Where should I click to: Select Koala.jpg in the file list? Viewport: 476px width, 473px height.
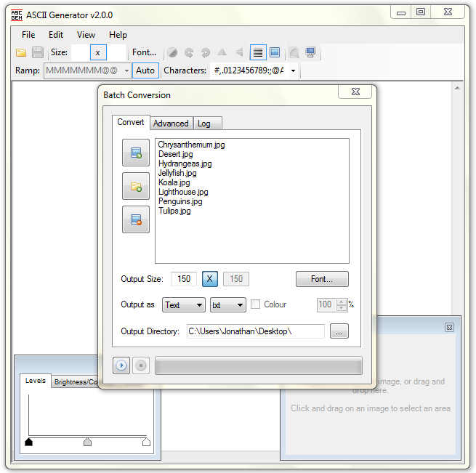coord(174,182)
